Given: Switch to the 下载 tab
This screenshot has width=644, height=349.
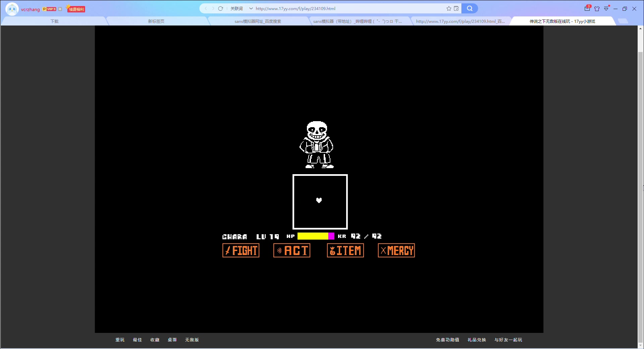Looking at the screenshot, I should 54,21.
